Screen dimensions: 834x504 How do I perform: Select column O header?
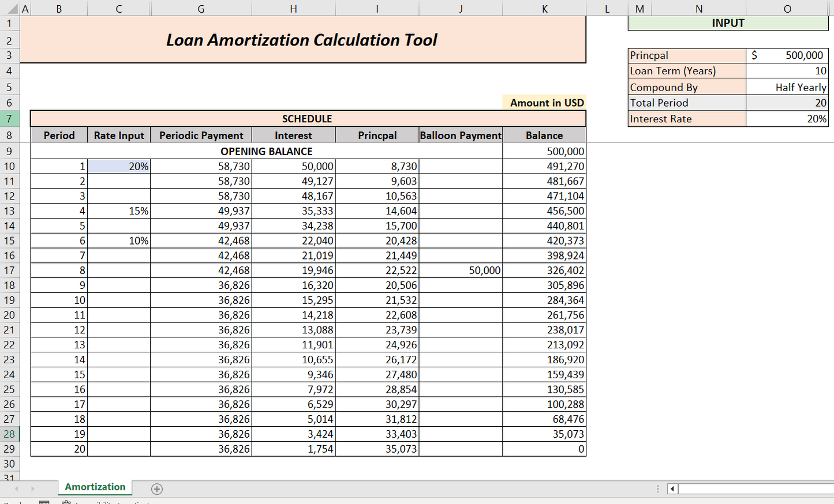click(787, 9)
